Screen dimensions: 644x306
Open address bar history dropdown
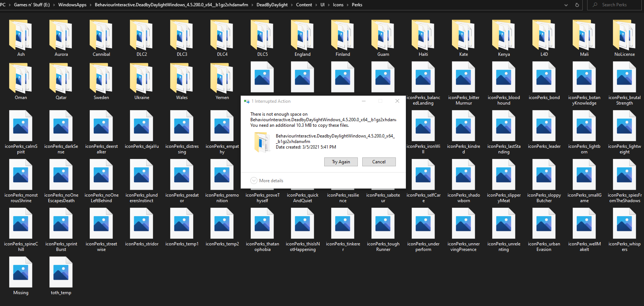(x=566, y=5)
